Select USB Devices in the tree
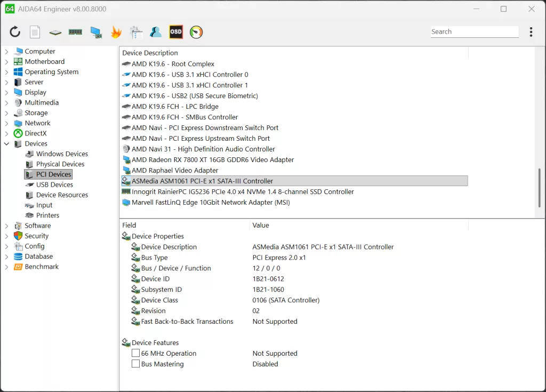Image resolution: width=546 pixels, height=392 pixels. (54, 185)
